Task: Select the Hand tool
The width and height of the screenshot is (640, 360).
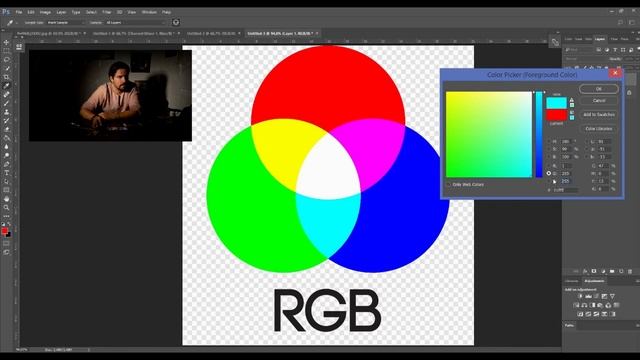Action: 6,199
